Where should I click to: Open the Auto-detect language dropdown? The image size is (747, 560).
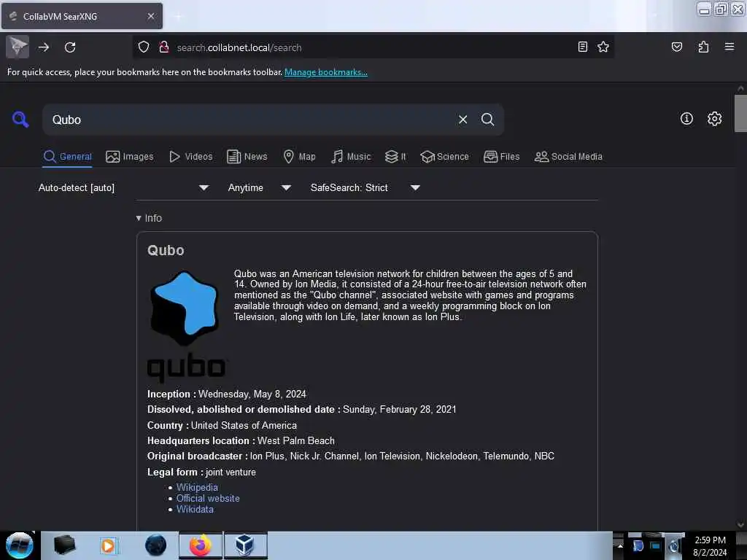[x=123, y=187]
